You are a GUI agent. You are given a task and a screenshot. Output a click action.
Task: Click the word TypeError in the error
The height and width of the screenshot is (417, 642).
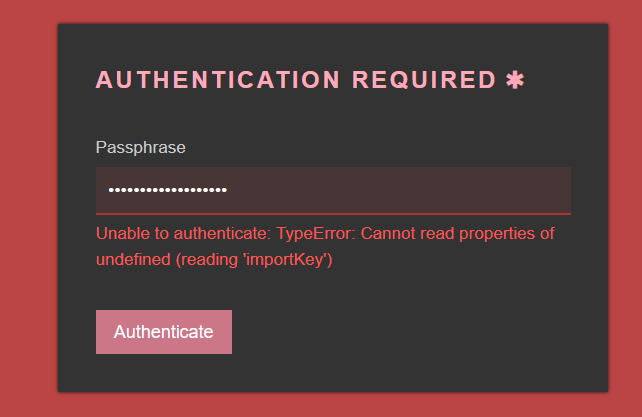click(x=314, y=234)
